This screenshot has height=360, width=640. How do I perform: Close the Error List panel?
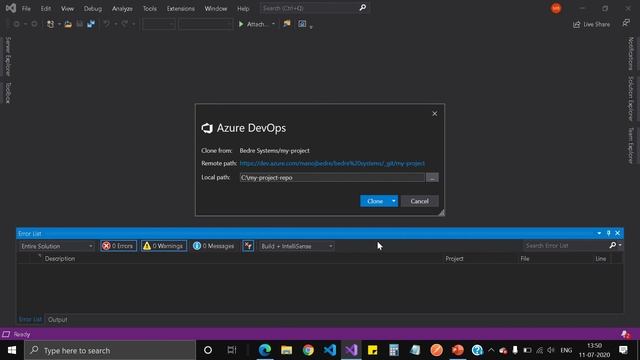pyautogui.click(x=618, y=233)
